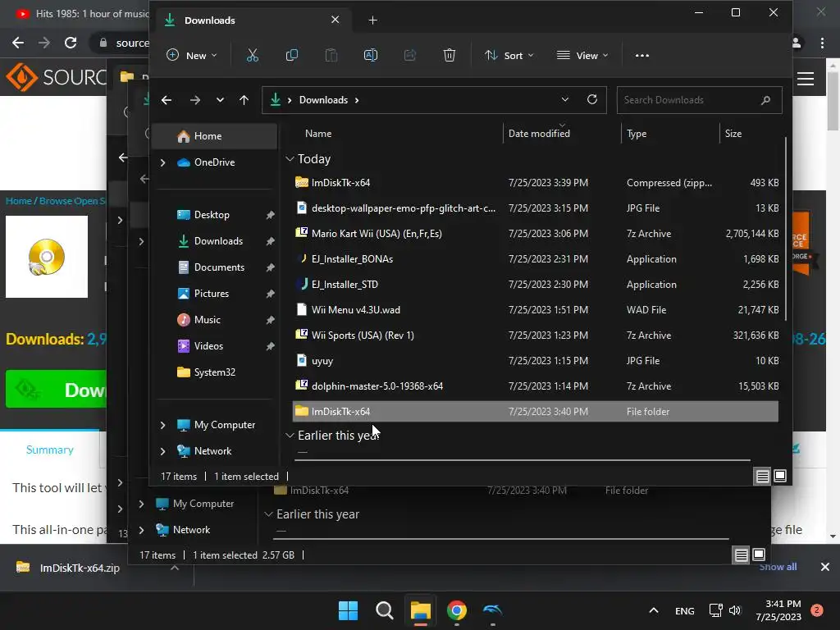Click the Delete trash icon
Image resolution: width=840 pixels, height=630 pixels.
click(x=450, y=55)
